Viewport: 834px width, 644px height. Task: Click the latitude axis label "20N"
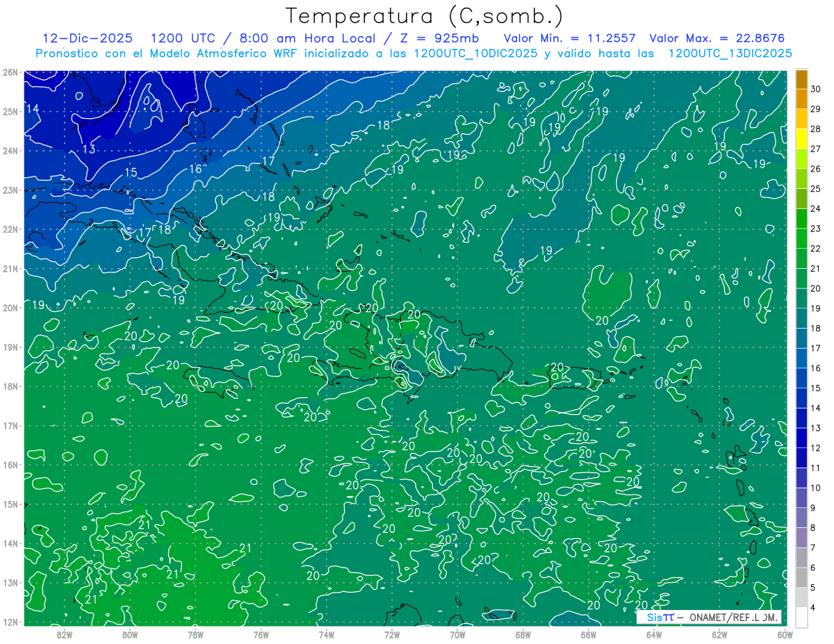pos(10,308)
